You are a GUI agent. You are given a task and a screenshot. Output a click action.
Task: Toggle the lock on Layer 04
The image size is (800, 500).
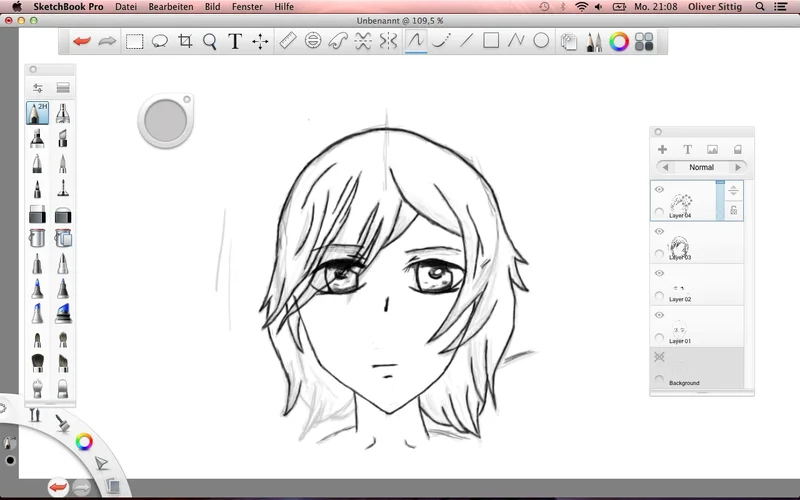click(x=734, y=210)
